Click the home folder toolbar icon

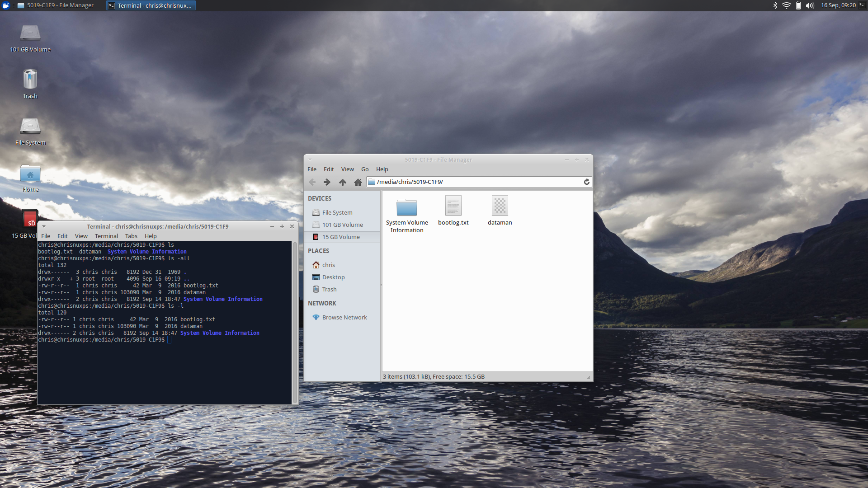tap(358, 182)
